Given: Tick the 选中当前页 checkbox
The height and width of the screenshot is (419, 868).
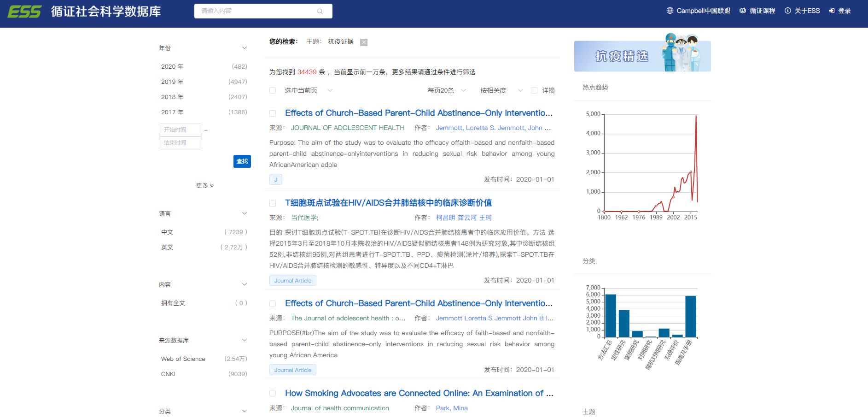Looking at the screenshot, I should (x=273, y=90).
